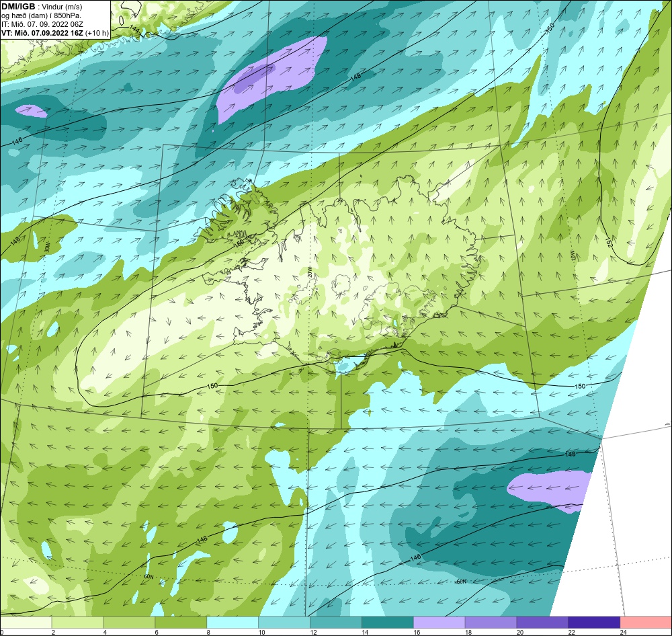Image resolution: width=672 pixels, height=636 pixels.
Task: Pick the 14–16 m/s dark teal swatch
Action: point(388,622)
